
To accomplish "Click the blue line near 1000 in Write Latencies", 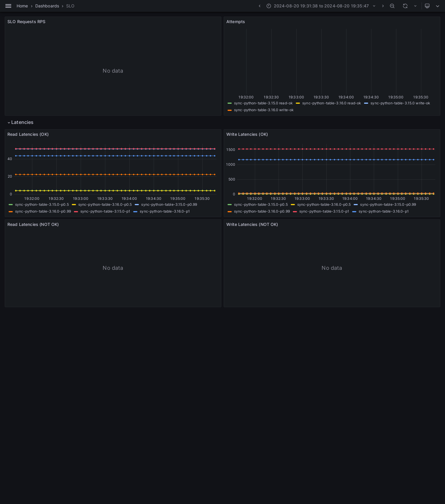I will click(x=336, y=160).
